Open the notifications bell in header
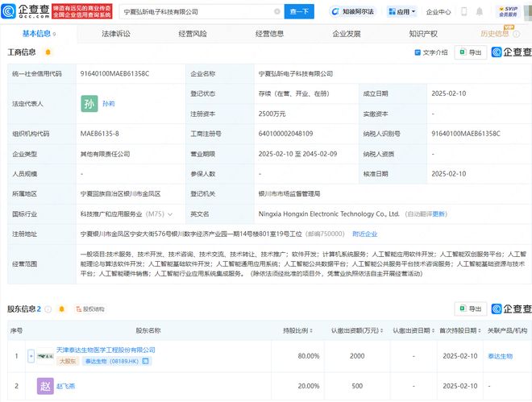This screenshot has width=532, height=402. tap(480, 11)
